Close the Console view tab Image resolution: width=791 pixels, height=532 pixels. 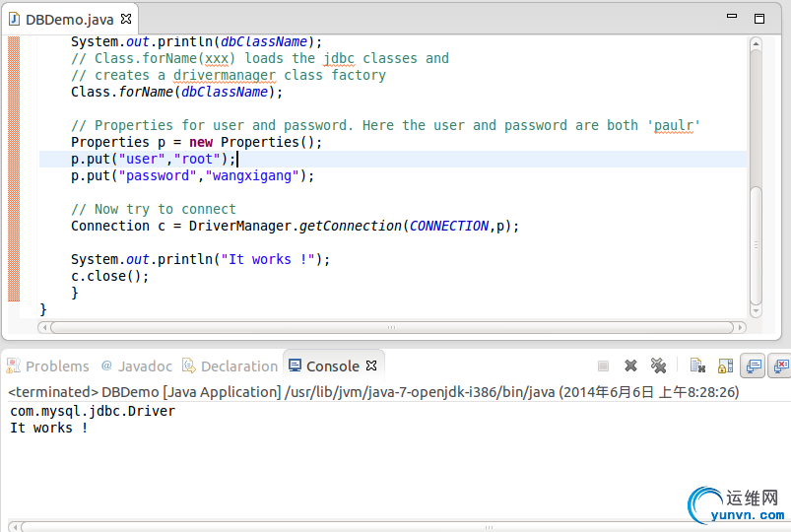tap(371, 366)
